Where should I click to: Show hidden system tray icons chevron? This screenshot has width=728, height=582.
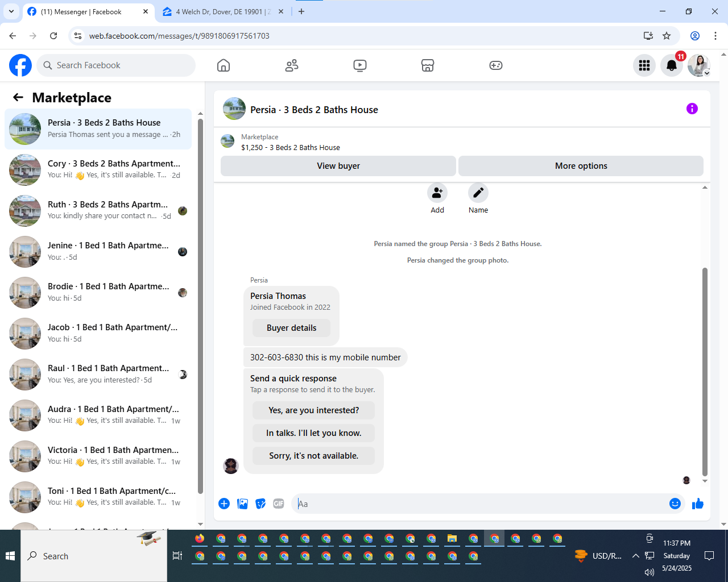(636, 556)
